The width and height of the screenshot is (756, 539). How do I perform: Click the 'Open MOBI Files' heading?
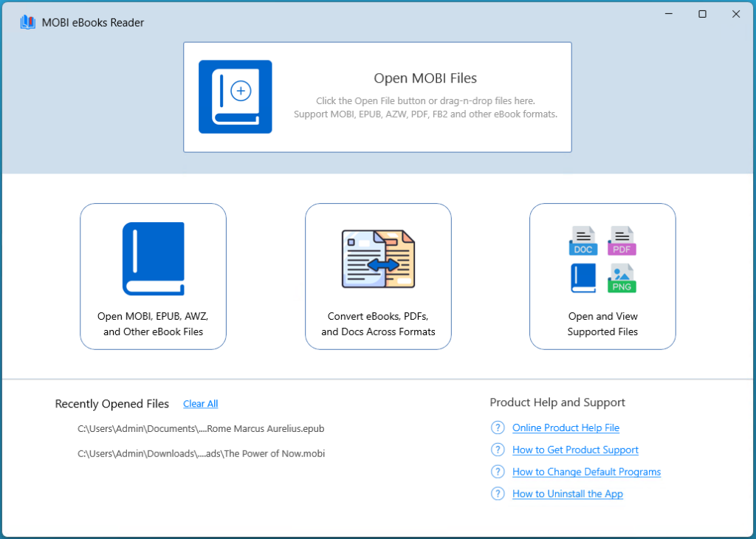(x=425, y=78)
